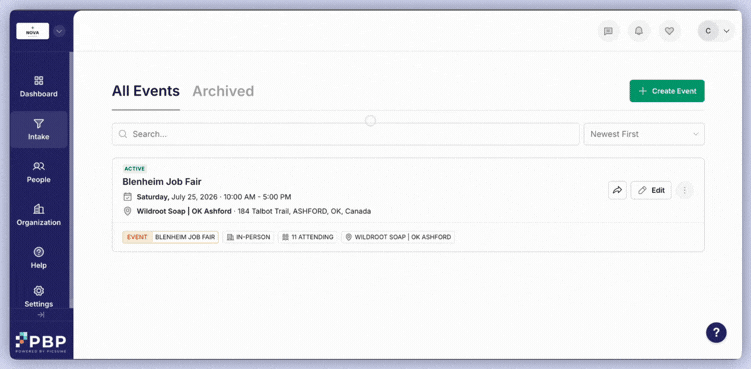The image size is (751, 369).
Task: Click the magnifier icon in the search box
Action: pos(123,134)
